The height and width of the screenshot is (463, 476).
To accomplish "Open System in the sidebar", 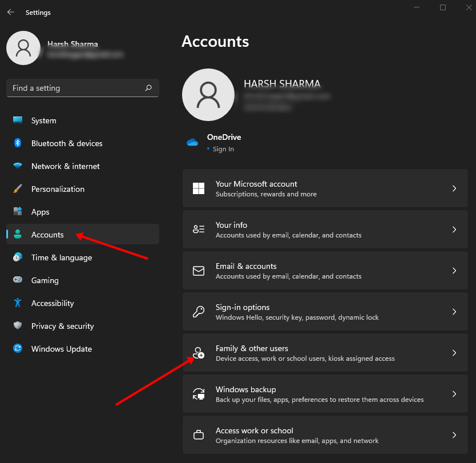I will click(44, 120).
